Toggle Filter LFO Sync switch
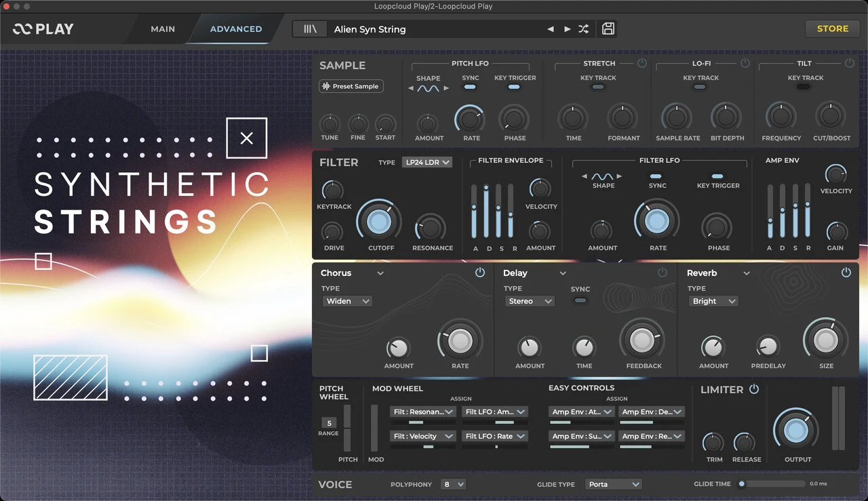 (656, 176)
